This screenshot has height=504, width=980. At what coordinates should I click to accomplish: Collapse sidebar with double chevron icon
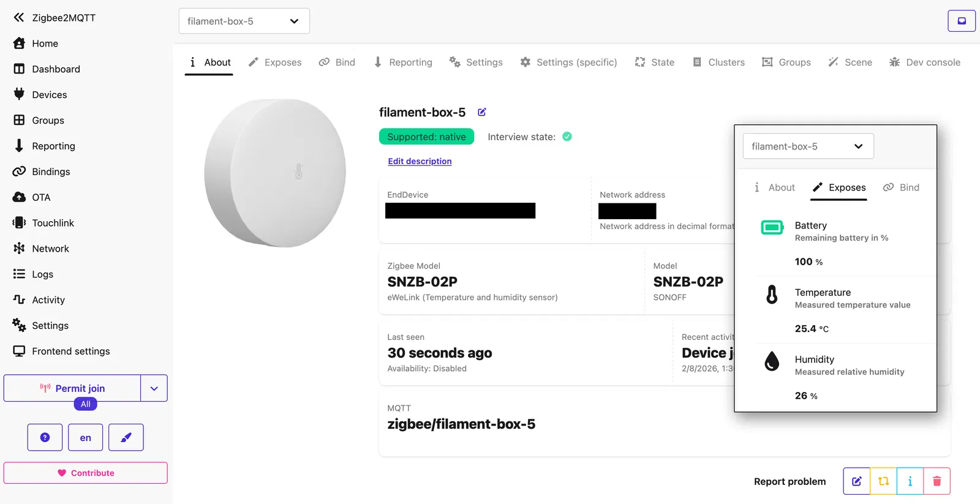[x=19, y=18]
